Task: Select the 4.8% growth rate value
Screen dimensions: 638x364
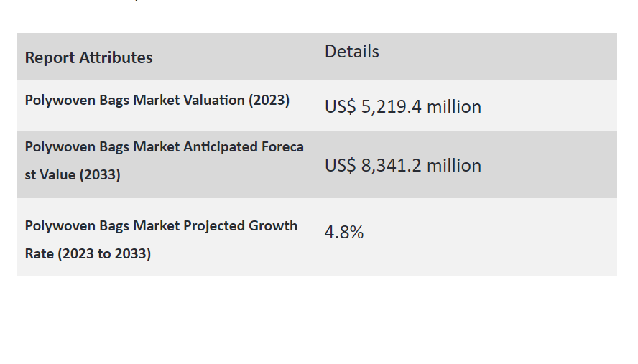Action: pos(344,232)
